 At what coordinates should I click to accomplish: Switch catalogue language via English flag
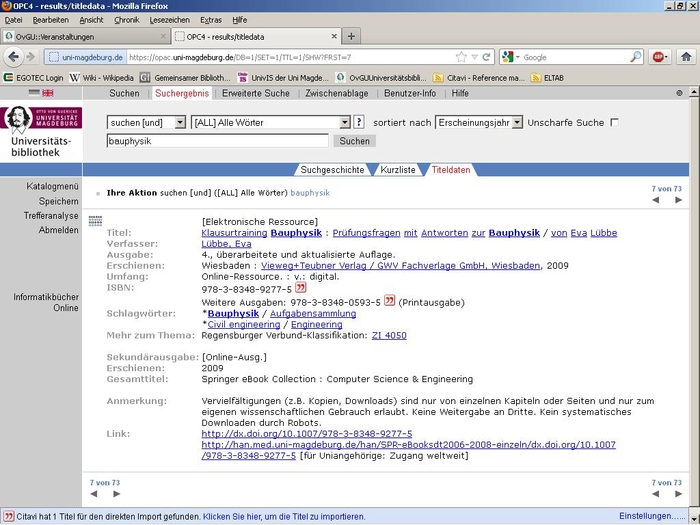point(48,93)
